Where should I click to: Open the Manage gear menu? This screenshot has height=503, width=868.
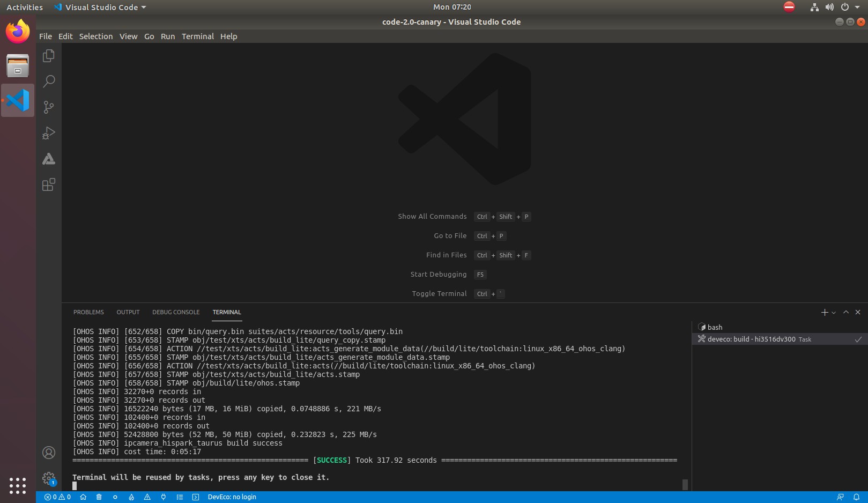pyautogui.click(x=49, y=478)
